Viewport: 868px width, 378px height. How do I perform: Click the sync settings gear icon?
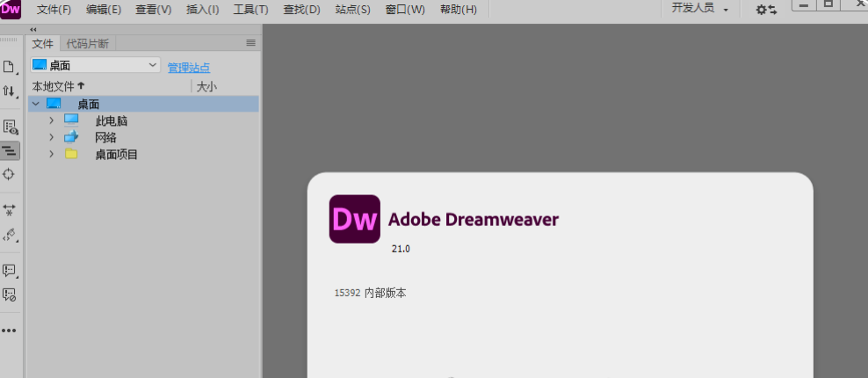(767, 10)
